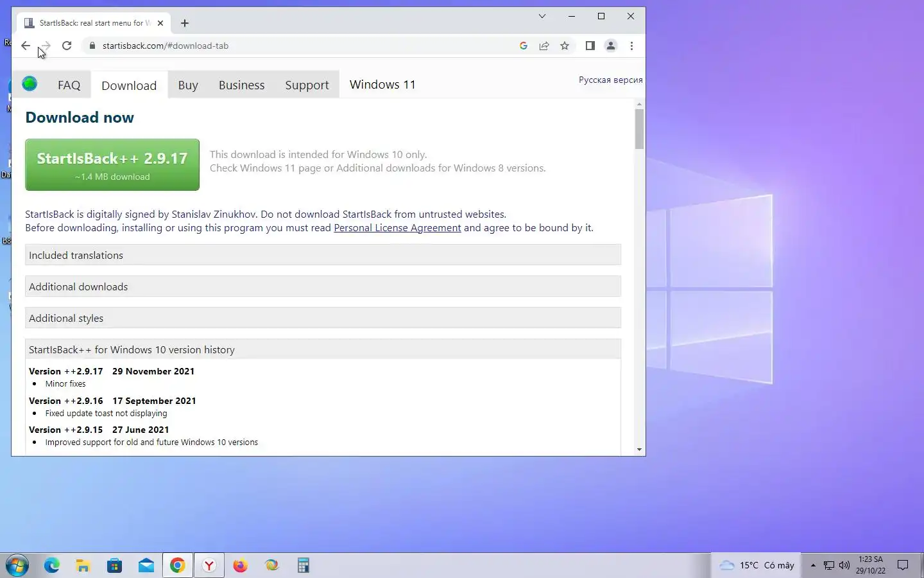924x578 pixels.
Task: Click the Chrome taskbar icon
Action: (x=178, y=565)
